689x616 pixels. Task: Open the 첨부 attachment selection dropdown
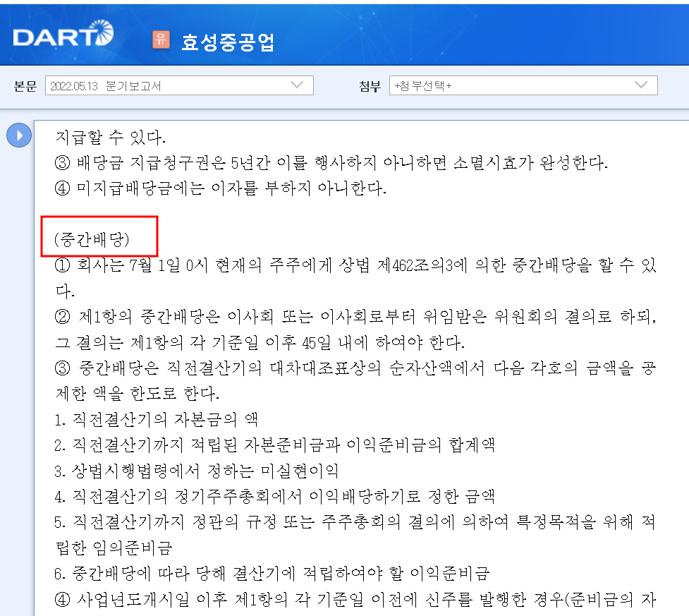(523, 85)
